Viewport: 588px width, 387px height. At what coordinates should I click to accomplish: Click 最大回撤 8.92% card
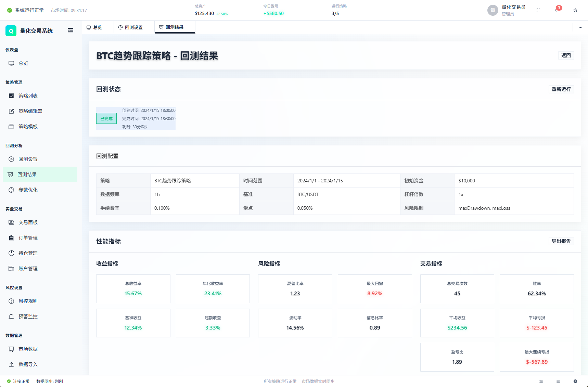[375, 289]
